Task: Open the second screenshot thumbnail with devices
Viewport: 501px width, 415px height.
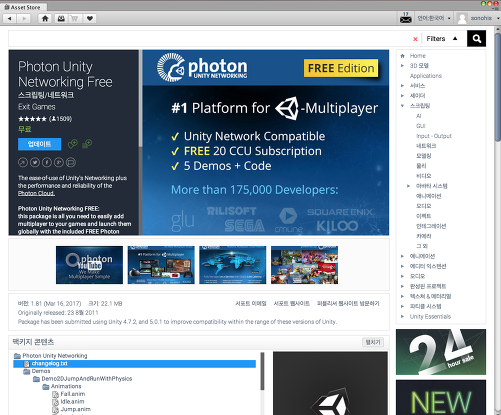Action: click(x=161, y=265)
